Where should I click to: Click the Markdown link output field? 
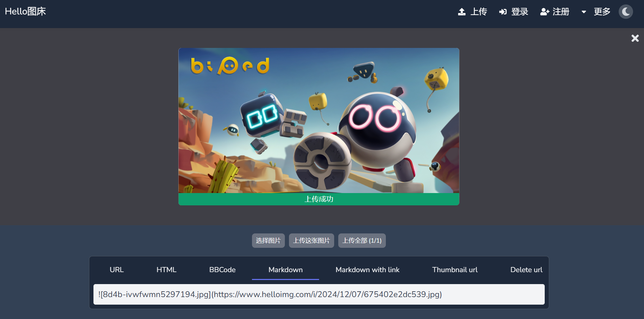(x=319, y=294)
